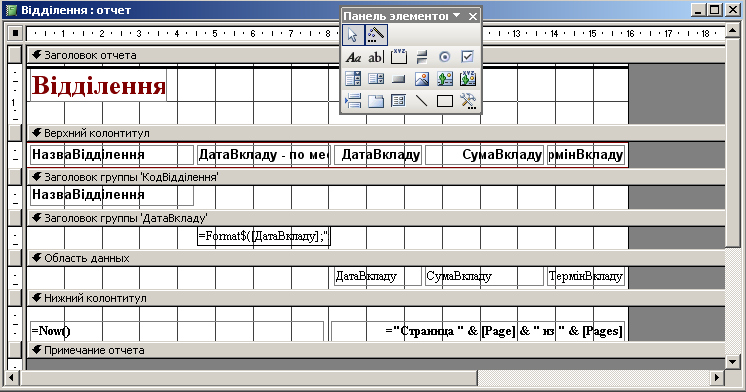Select ТермінВкладу field in detail section
Viewport: 746px width, 392px height.
(586, 276)
